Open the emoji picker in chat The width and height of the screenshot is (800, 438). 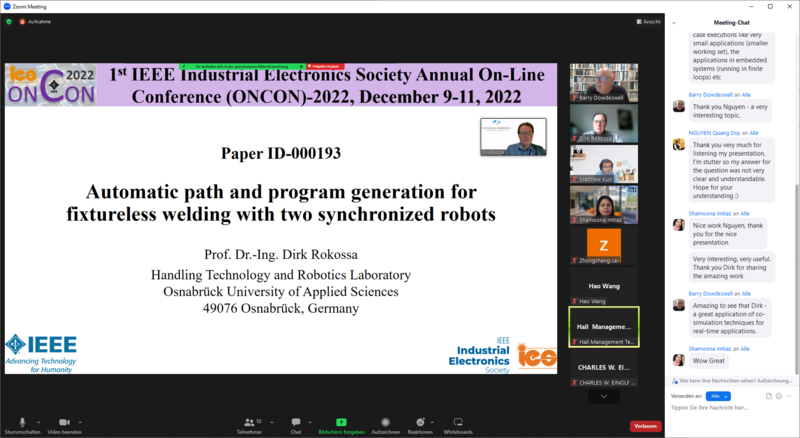(x=779, y=396)
